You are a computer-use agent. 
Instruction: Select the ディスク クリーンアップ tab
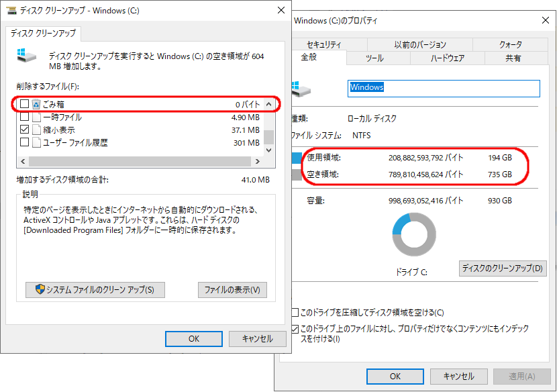[x=43, y=34]
